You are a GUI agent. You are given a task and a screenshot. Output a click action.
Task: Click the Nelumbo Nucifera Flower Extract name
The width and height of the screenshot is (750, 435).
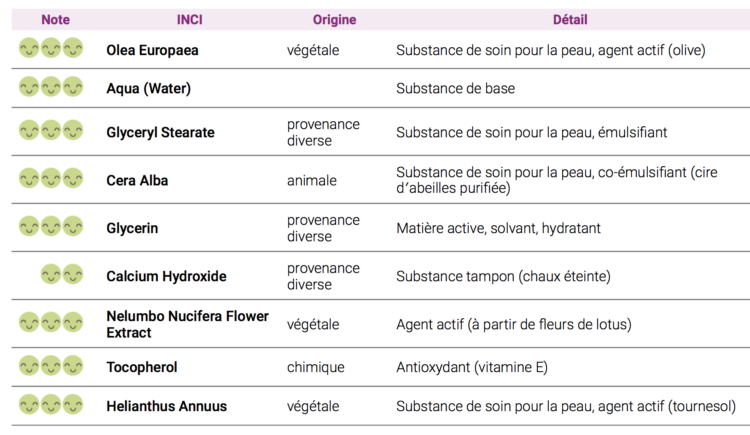click(x=187, y=324)
